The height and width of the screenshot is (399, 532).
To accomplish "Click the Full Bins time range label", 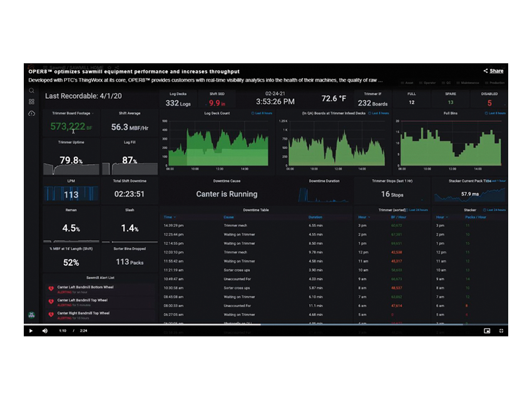I will click(495, 113).
